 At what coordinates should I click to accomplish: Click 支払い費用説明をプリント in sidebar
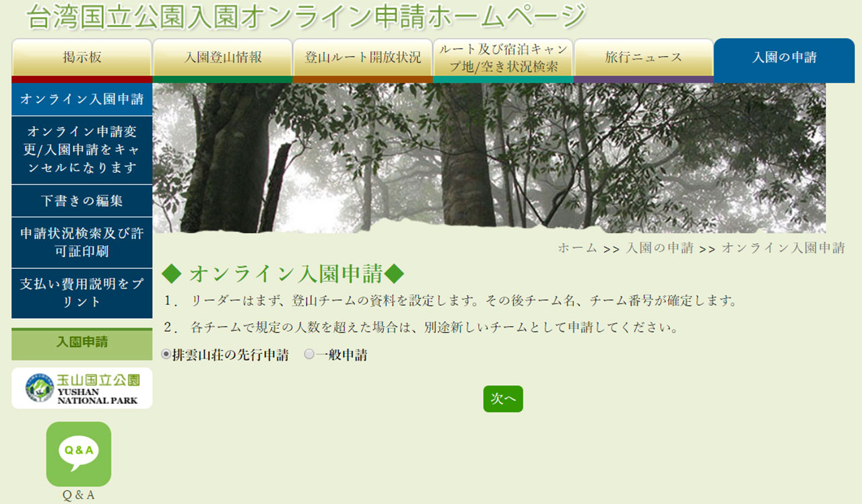tap(82, 293)
